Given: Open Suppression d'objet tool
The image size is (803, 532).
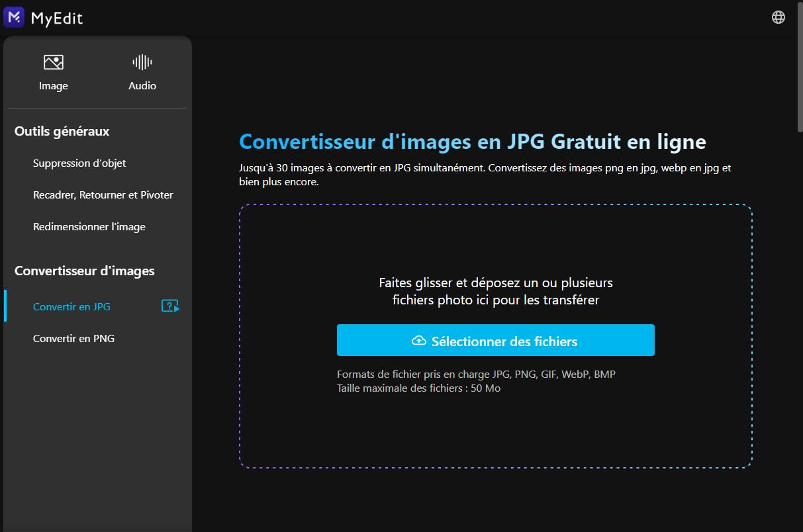Looking at the screenshot, I should click(x=79, y=163).
